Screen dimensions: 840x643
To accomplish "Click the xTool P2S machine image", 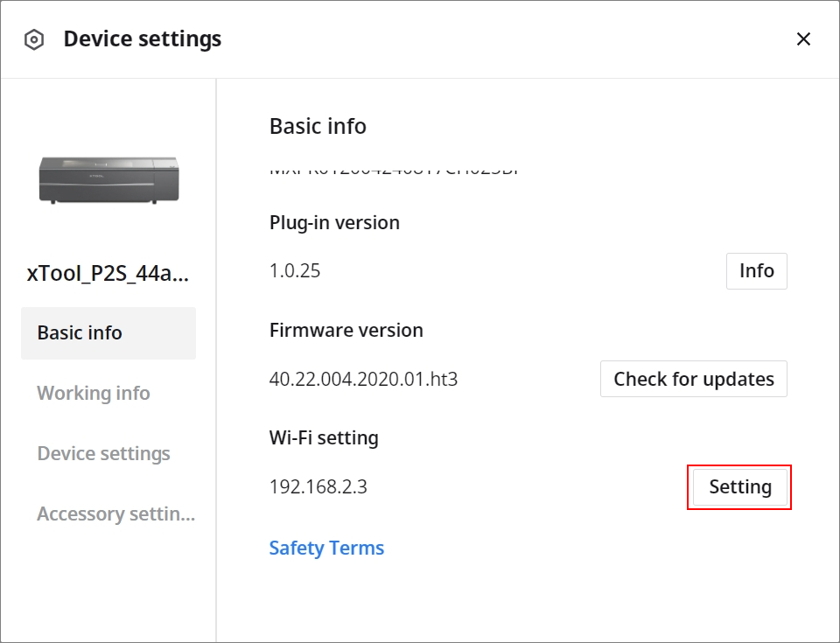I will click(x=108, y=179).
